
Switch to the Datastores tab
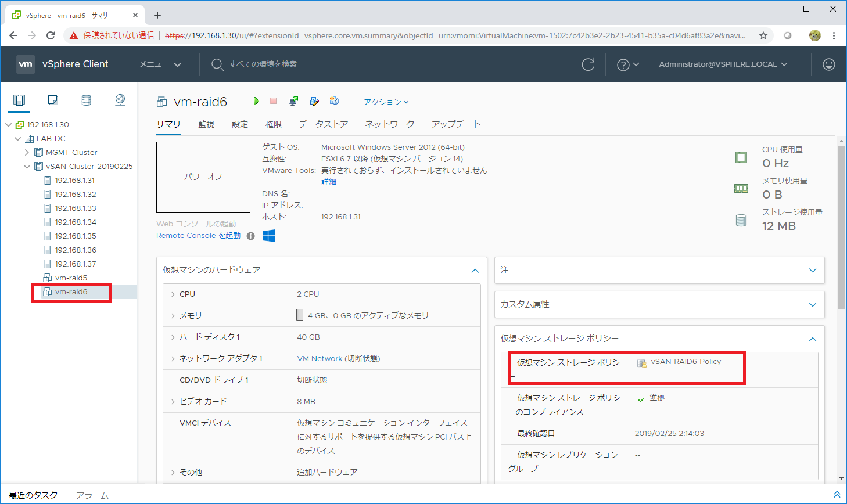[324, 124]
